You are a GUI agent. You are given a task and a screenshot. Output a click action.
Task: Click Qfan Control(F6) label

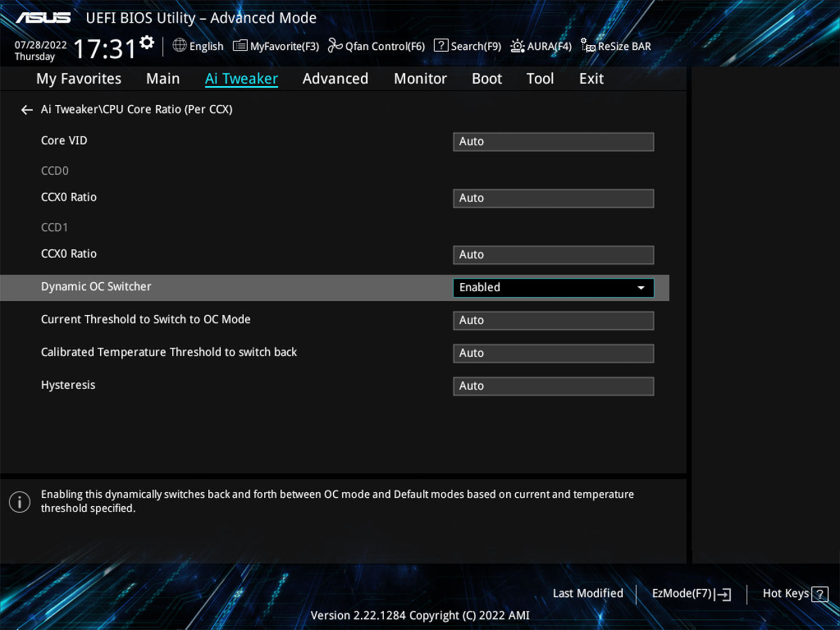(385, 46)
